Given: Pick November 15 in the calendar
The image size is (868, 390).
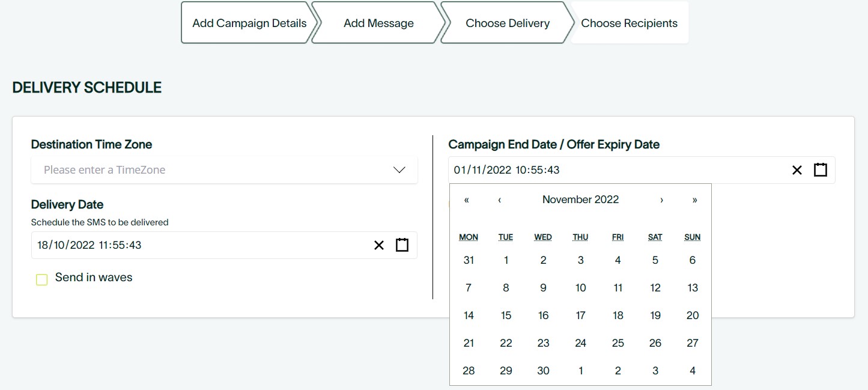Looking at the screenshot, I should [x=506, y=315].
